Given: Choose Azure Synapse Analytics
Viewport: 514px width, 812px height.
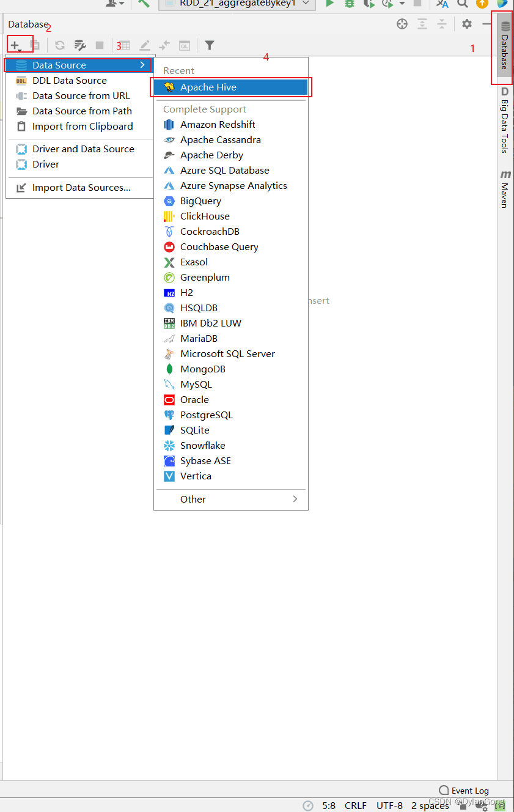Looking at the screenshot, I should [x=231, y=185].
